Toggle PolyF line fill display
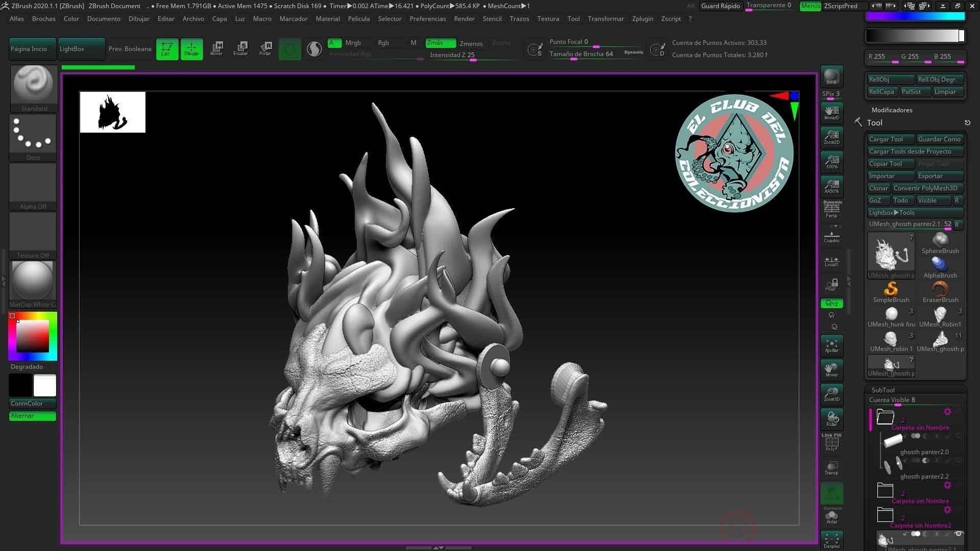 point(831,442)
